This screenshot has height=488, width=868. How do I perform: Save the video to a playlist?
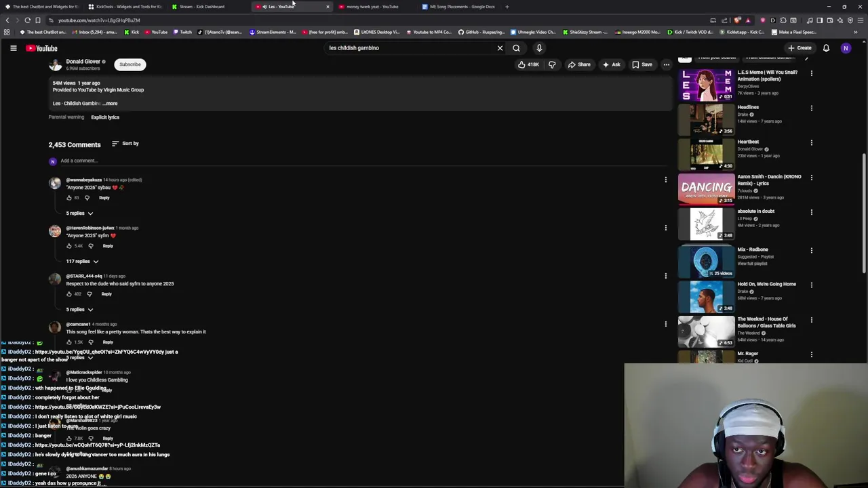click(x=642, y=64)
